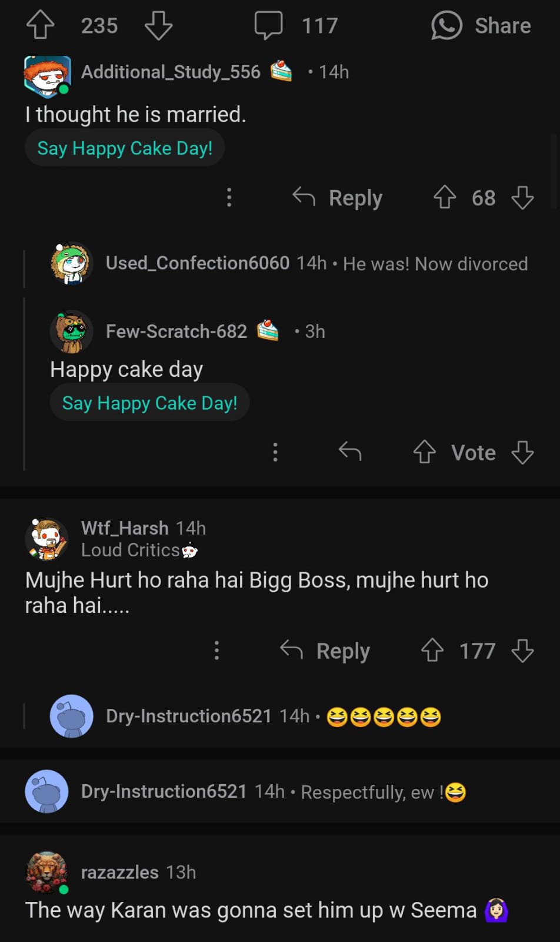Image resolution: width=560 pixels, height=942 pixels.
Task: Open Additional_Study_556's avatar profile
Action: (47, 76)
